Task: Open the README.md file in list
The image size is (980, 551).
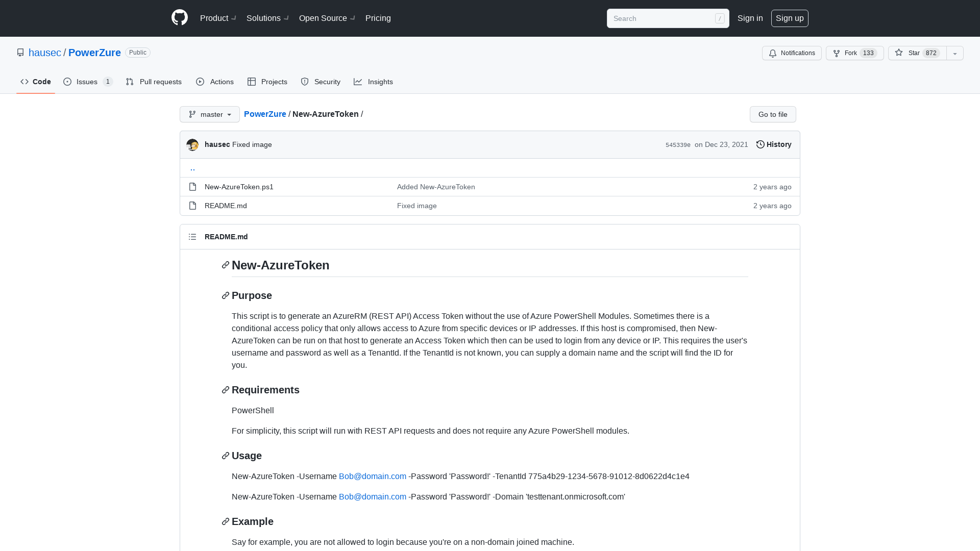Action: coord(226,206)
